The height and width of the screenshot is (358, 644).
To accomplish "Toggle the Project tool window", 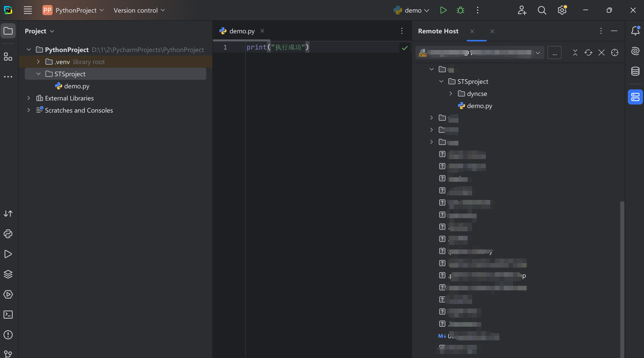I will click(x=8, y=31).
